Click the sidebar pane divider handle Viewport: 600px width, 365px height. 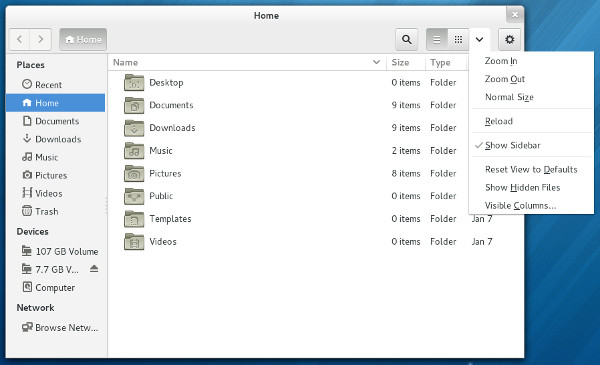(x=106, y=205)
